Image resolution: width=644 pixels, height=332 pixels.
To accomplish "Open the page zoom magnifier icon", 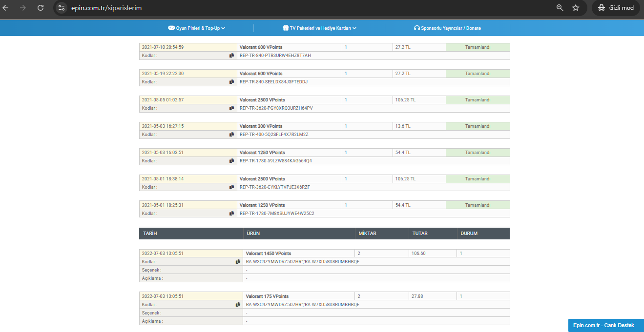I will point(560,8).
